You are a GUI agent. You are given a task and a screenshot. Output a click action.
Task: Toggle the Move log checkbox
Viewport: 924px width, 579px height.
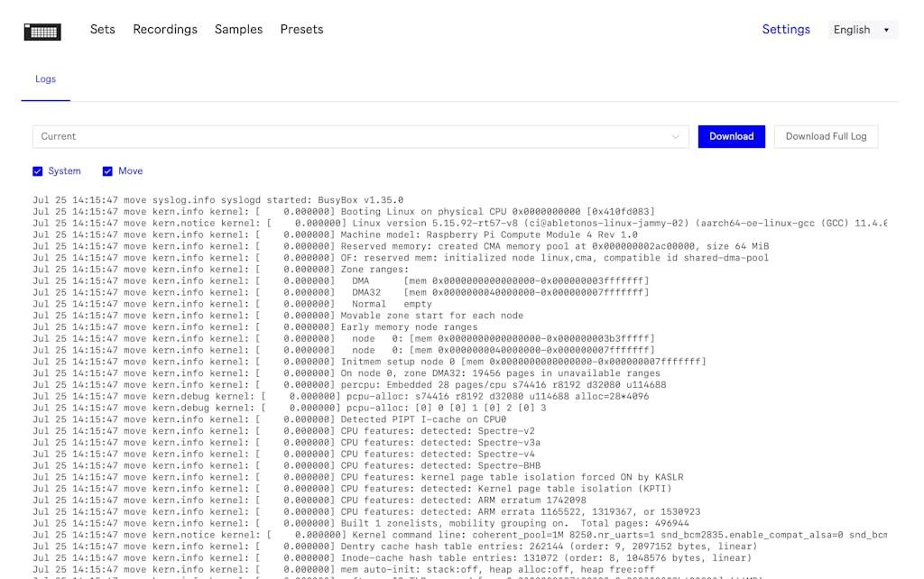pyautogui.click(x=107, y=171)
